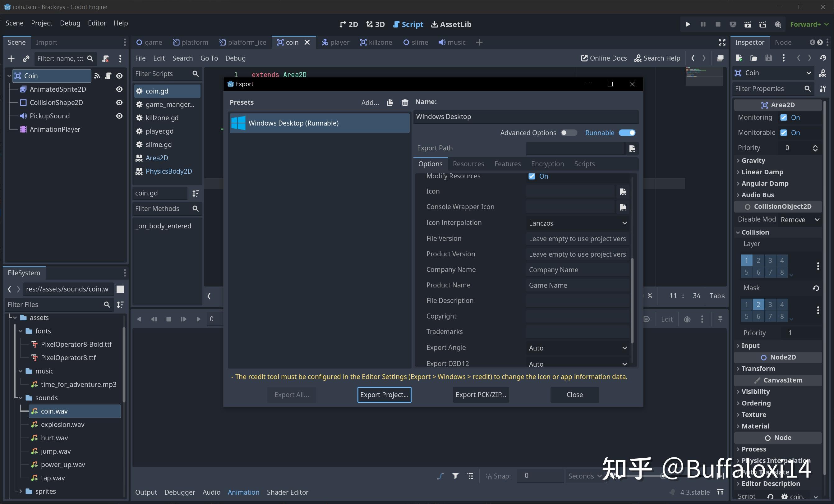Hide the AnimatedSprite2D node

pos(119,89)
